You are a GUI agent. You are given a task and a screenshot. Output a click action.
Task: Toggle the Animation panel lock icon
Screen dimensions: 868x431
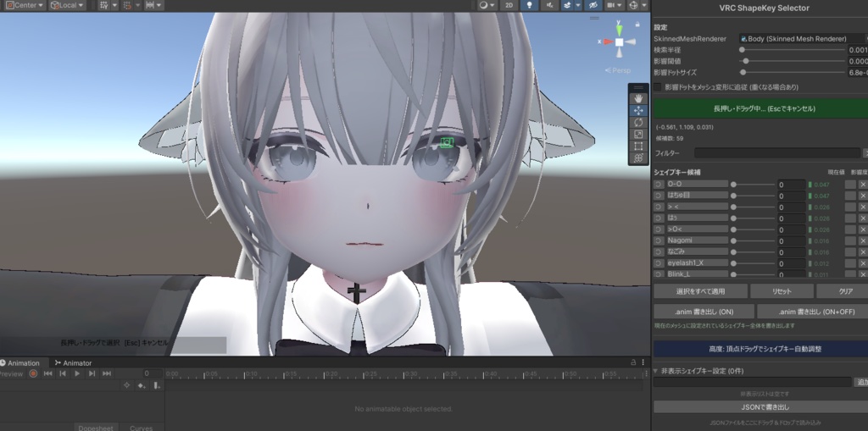click(x=633, y=362)
